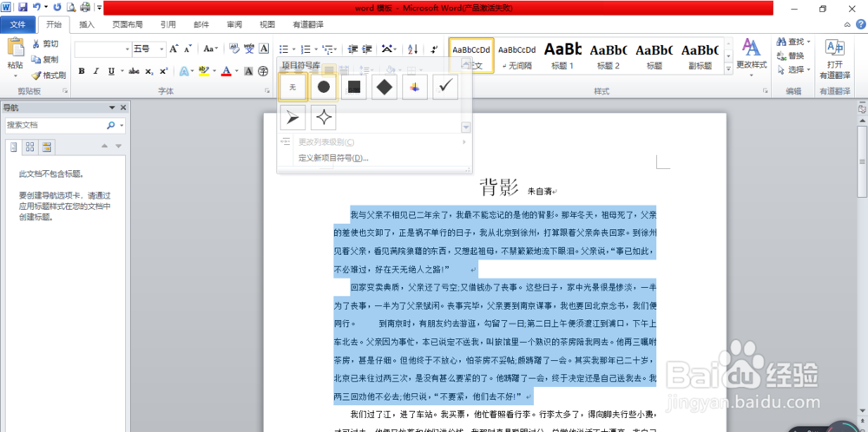Choose the 无 (none) bullet option

pyautogui.click(x=293, y=88)
